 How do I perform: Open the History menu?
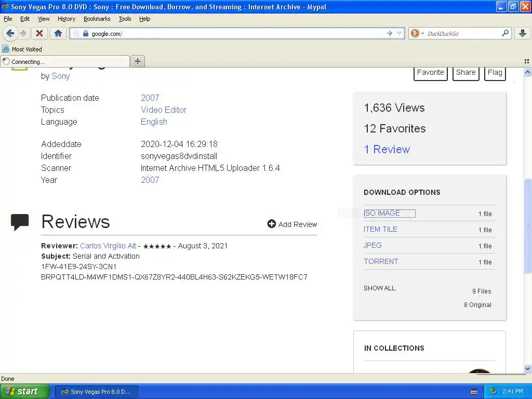coord(66,19)
